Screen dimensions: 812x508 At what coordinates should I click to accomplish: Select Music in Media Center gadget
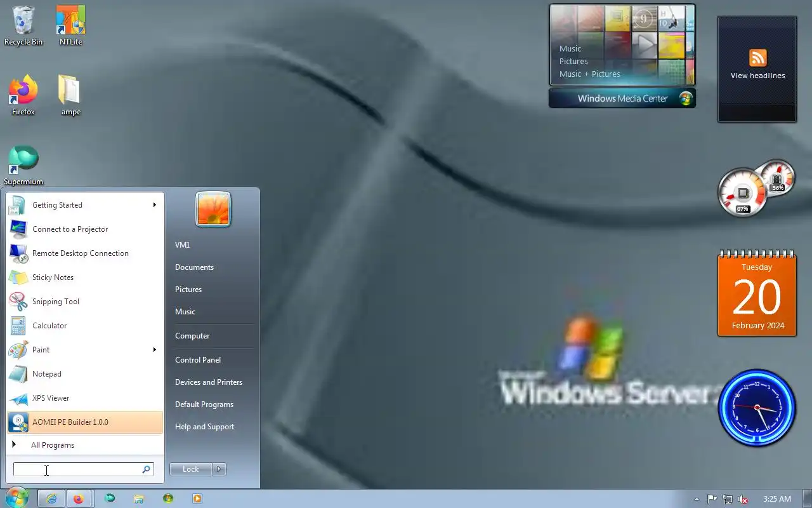(x=570, y=49)
